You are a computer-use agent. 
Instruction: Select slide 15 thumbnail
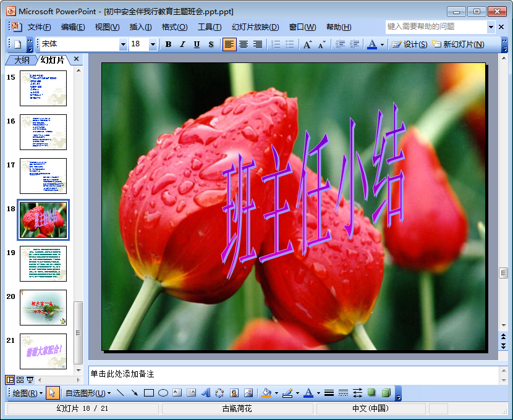tap(43, 88)
